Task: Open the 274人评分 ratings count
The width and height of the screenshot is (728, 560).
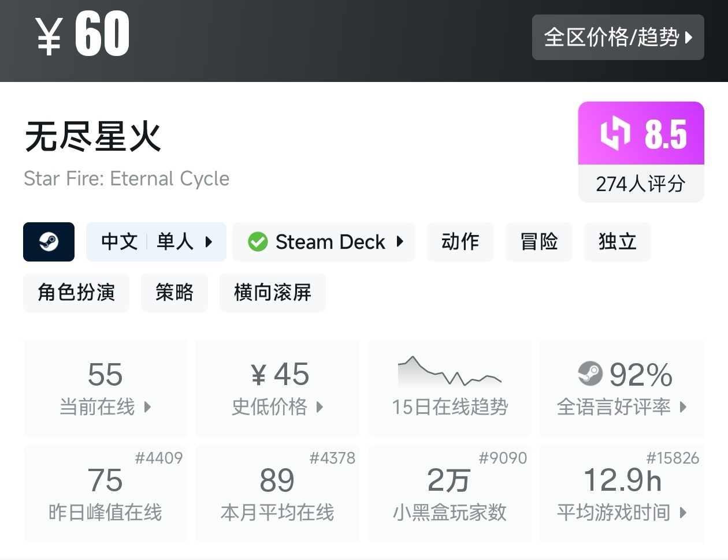Action: (641, 184)
